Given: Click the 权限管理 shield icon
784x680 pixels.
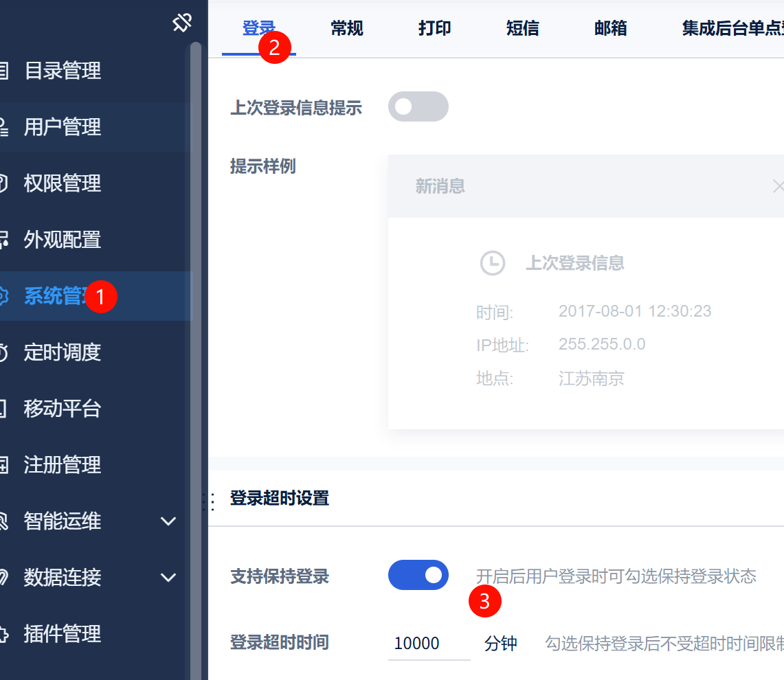Looking at the screenshot, I should (3, 183).
